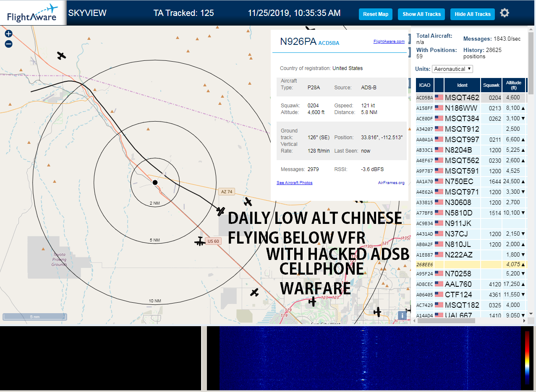The width and height of the screenshot is (536, 392).
Task: Select the MSQT971 aircraft row
Action: [x=471, y=192]
